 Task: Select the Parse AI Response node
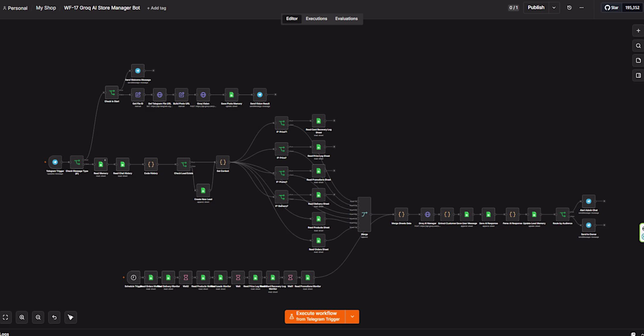(513, 214)
